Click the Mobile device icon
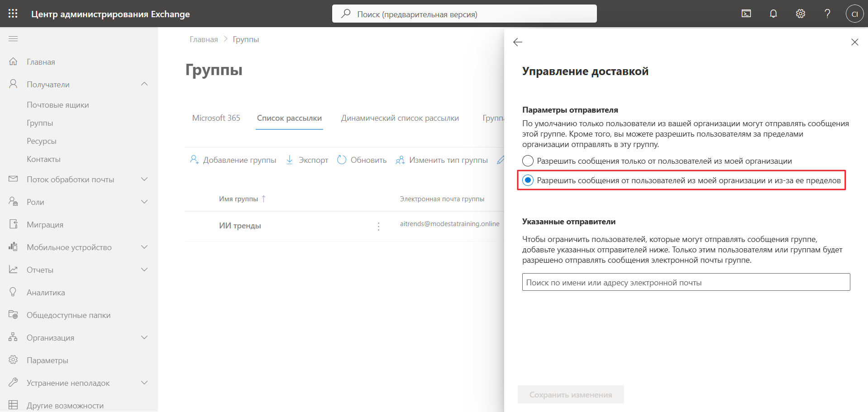868x412 pixels. [x=13, y=247]
